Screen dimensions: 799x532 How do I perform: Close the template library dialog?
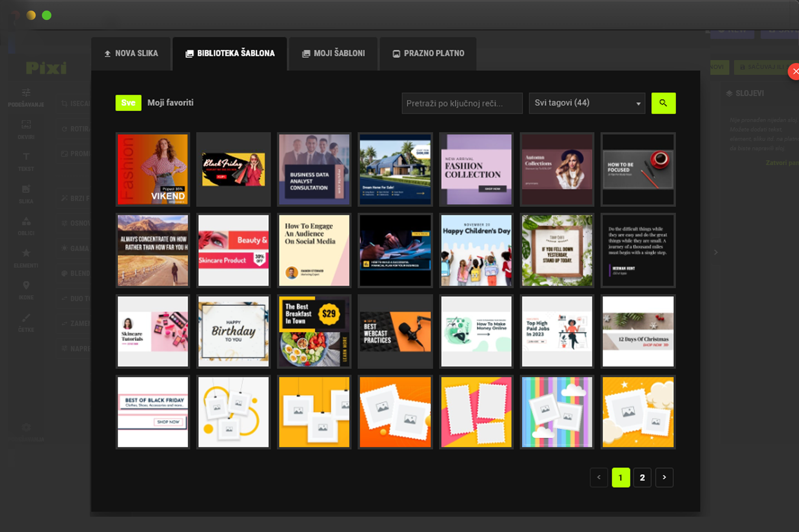[x=794, y=71]
